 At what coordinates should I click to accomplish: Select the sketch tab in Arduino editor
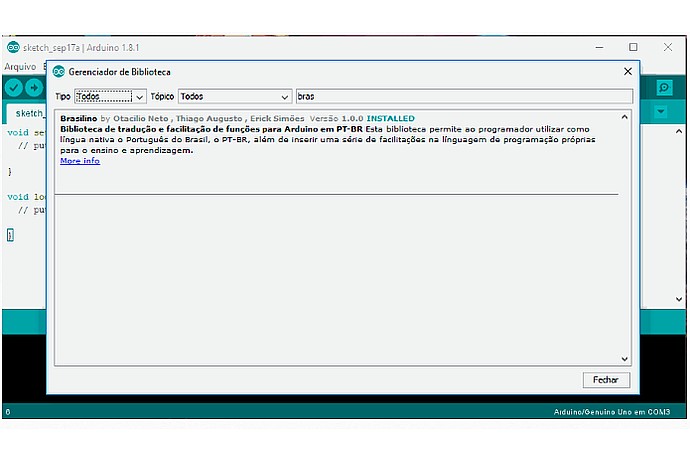[x=27, y=114]
